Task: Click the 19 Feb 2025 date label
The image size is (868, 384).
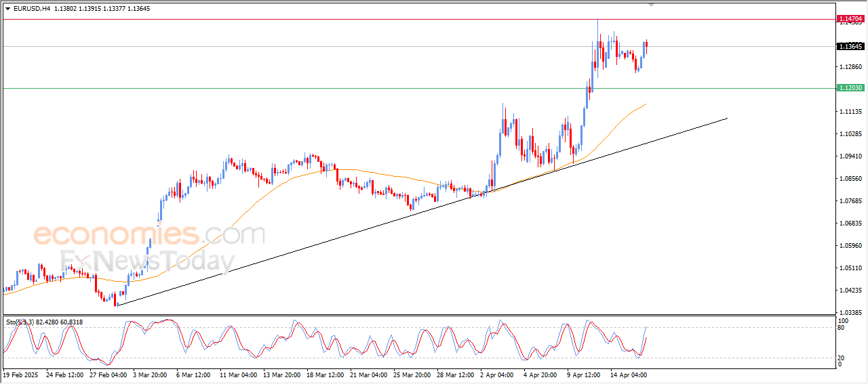Action: tap(19, 375)
